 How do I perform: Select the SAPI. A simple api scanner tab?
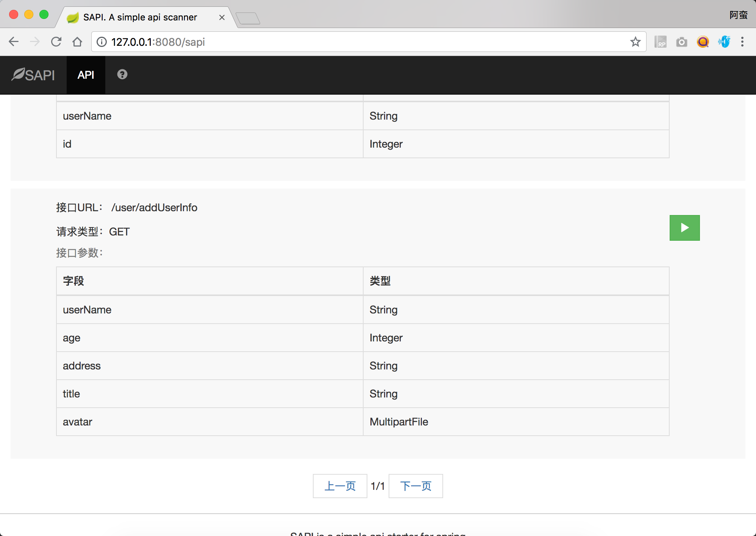146,17
